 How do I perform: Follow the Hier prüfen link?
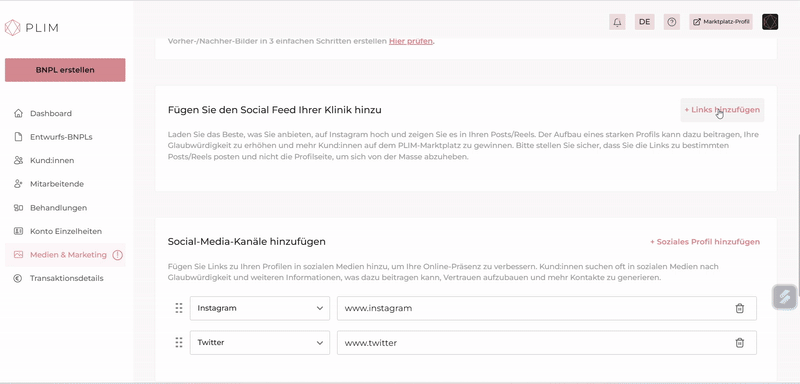point(411,41)
